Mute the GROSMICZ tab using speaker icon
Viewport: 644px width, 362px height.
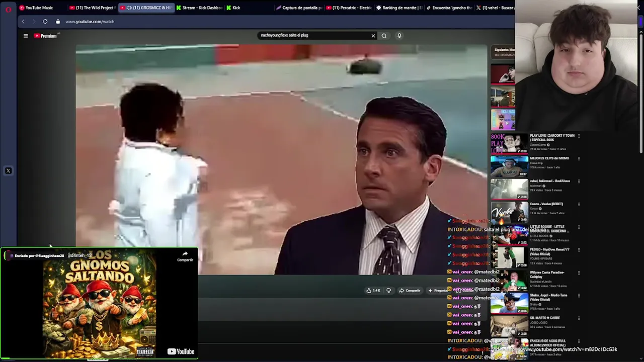pyautogui.click(x=129, y=8)
